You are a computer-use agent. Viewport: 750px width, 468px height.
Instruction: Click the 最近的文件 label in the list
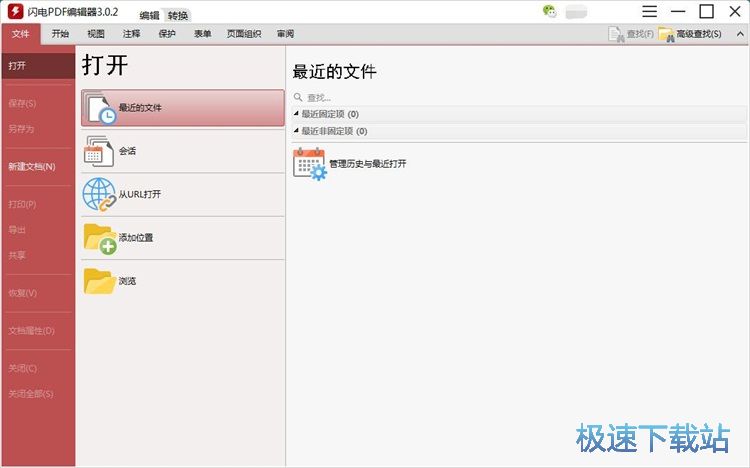[x=140, y=108]
